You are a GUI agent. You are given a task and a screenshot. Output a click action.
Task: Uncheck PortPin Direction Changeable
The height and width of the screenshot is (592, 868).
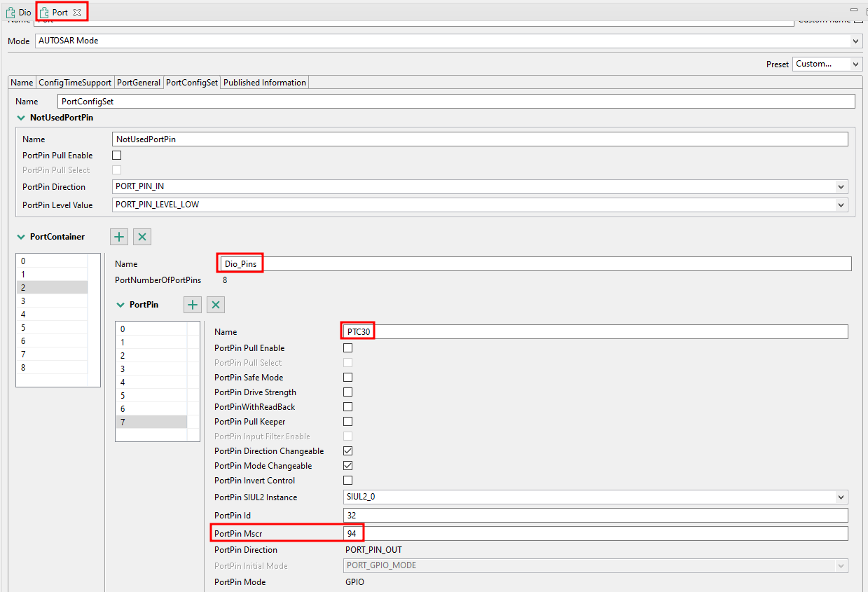point(347,450)
